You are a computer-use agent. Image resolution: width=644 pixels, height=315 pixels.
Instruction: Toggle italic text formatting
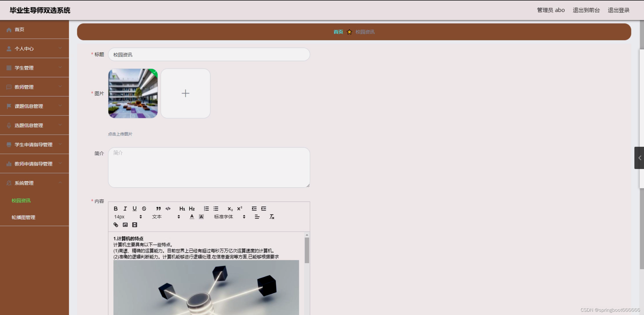[x=125, y=209]
